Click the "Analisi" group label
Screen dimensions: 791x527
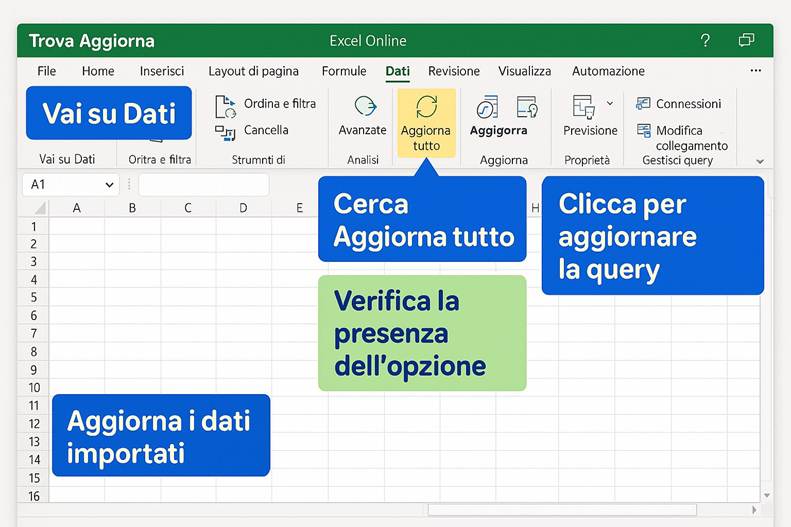[363, 160]
